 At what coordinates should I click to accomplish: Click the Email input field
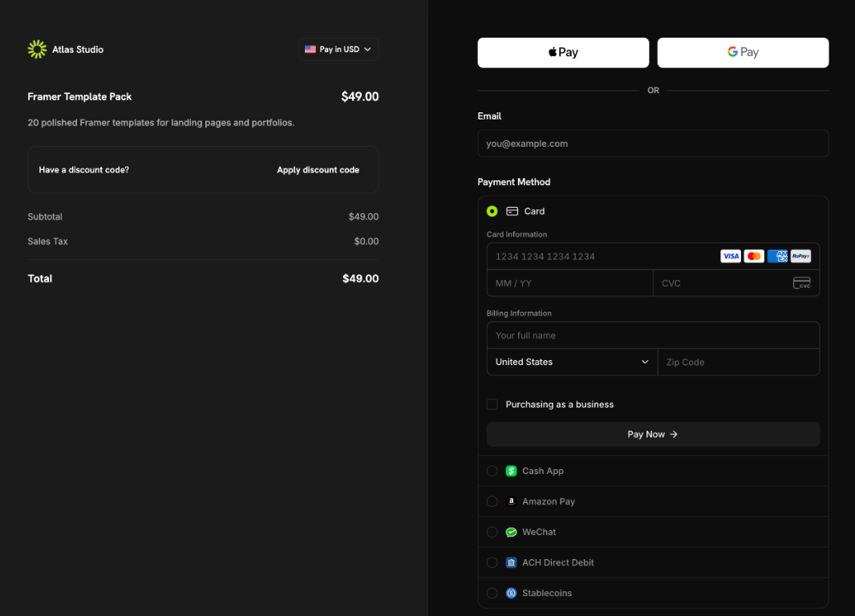tap(653, 144)
